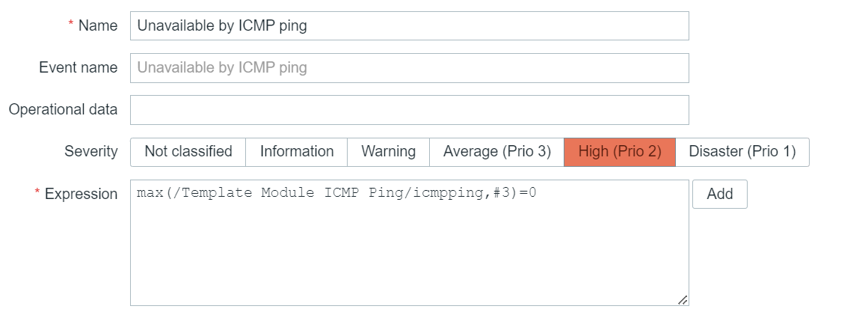Click the Operational data text box
Image resolution: width=868 pixels, height=312 pixels.
point(409,110)
